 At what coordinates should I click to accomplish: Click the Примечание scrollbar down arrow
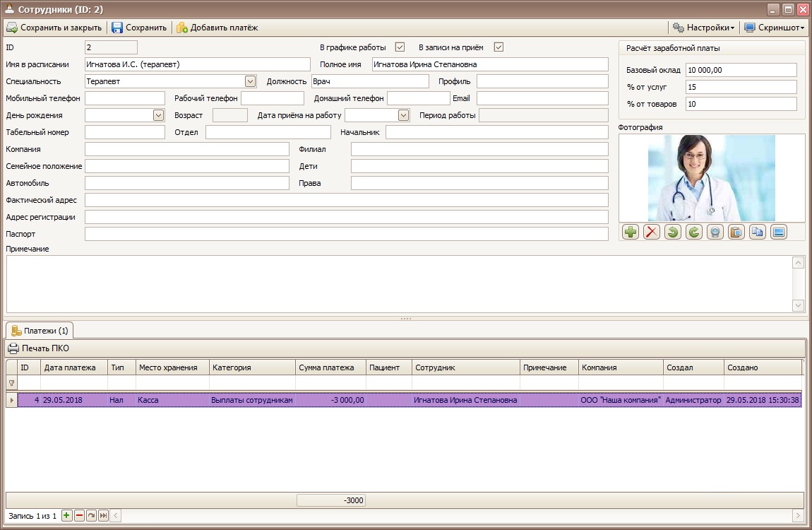(x=798, y=306)
